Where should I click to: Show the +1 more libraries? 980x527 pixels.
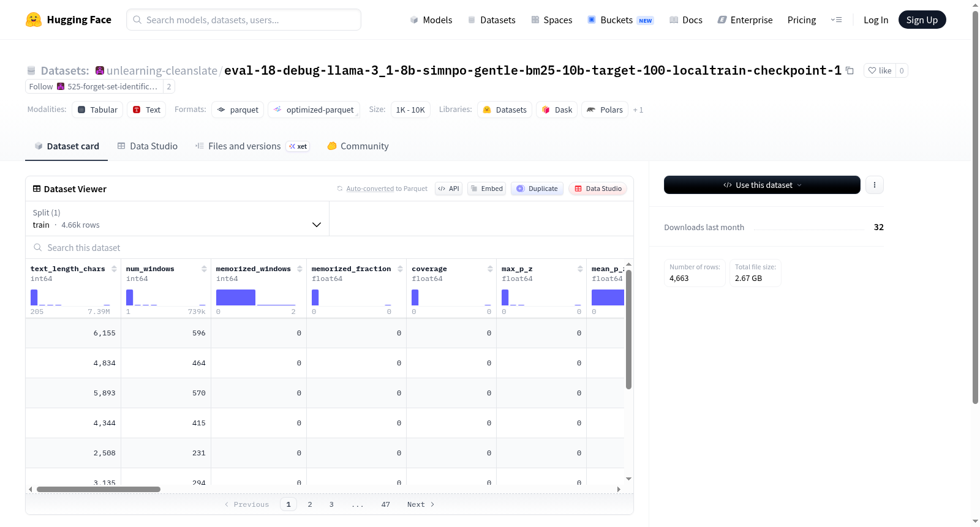[x=638, y=110]
